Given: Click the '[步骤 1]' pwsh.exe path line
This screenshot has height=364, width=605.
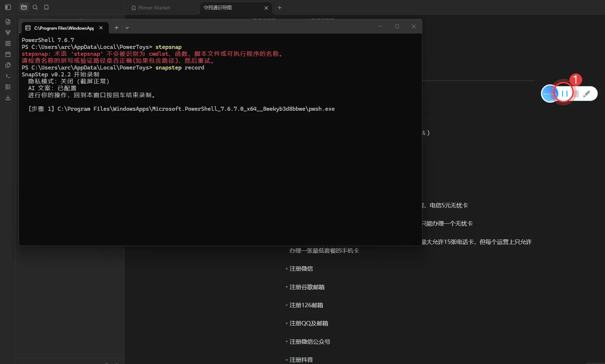Looking at the screenshot, I should pos(181,109).
